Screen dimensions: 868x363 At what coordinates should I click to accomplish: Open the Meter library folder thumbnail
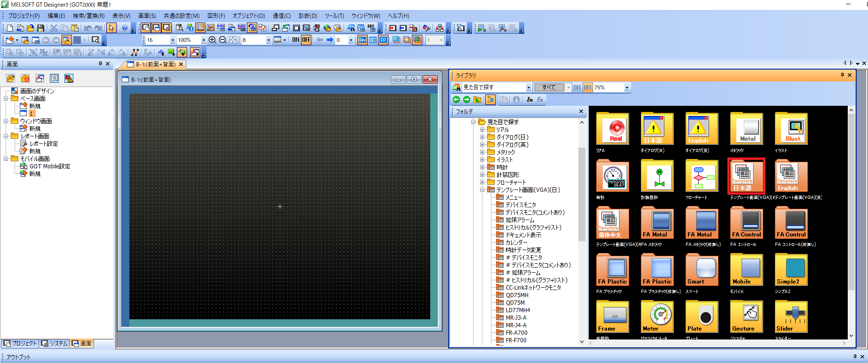(657, 317)
